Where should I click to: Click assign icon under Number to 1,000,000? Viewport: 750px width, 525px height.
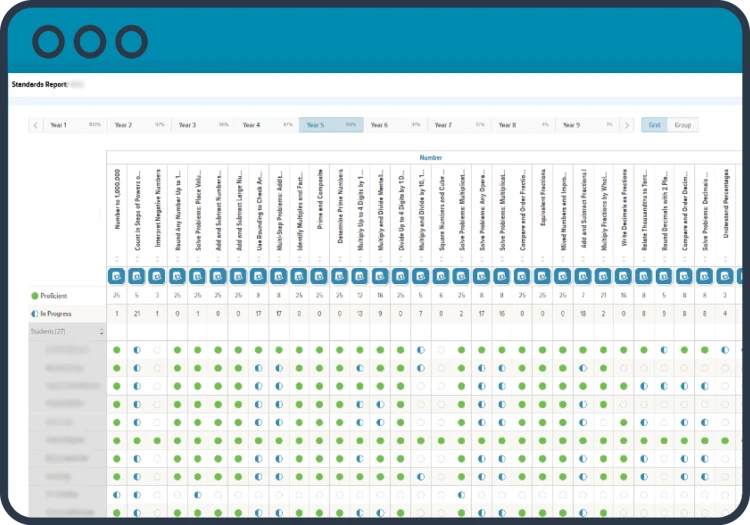[x=116, y=275]
